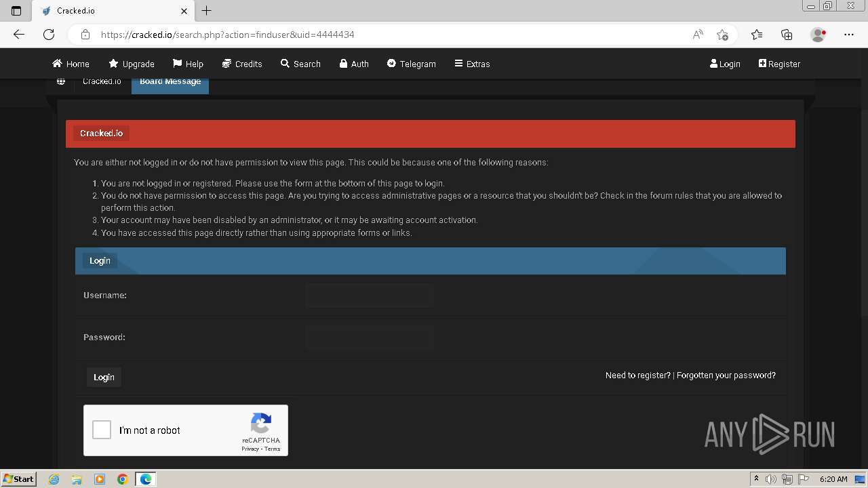Open Auth in site navigation

[354, 64]
